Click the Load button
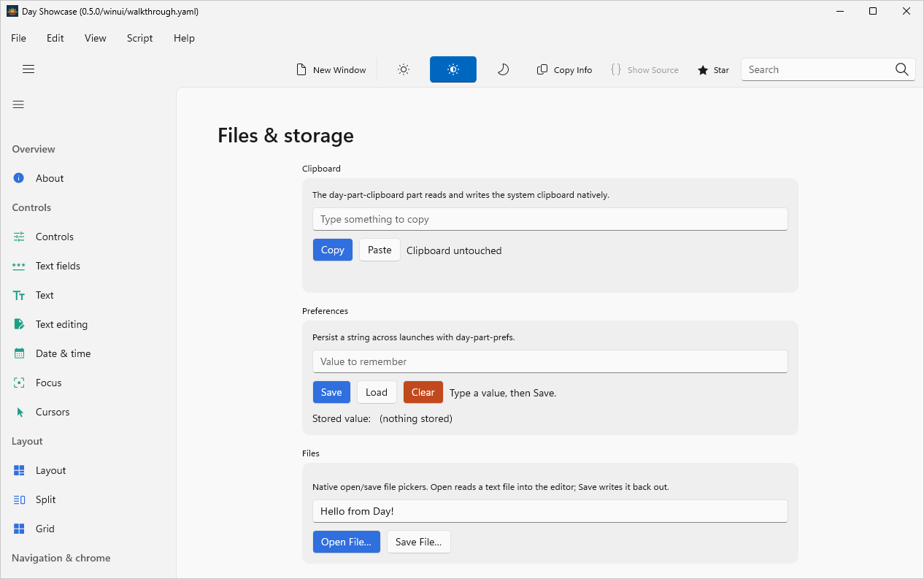The image size is (924, 579). [x=377, y=392]
